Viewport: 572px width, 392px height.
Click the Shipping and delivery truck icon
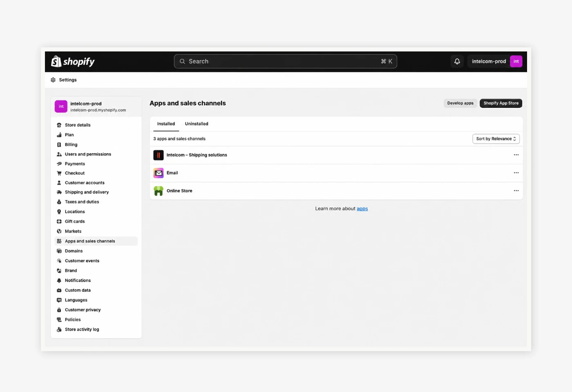pos(59,192)
